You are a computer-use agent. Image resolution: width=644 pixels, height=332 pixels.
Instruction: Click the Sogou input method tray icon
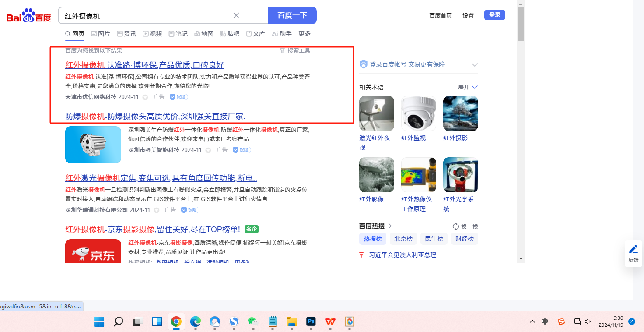561,321
